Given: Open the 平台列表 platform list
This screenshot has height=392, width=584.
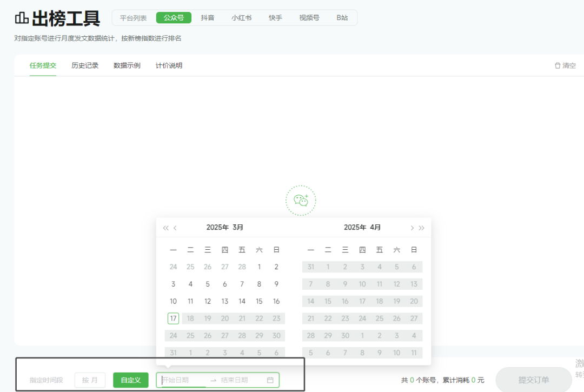Looking at the screenshot, I should (x=133, y=18).
